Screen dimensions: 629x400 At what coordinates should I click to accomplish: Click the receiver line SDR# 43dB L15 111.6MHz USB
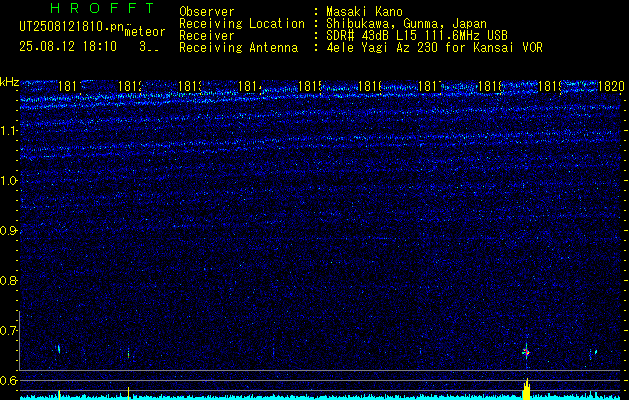417,36
